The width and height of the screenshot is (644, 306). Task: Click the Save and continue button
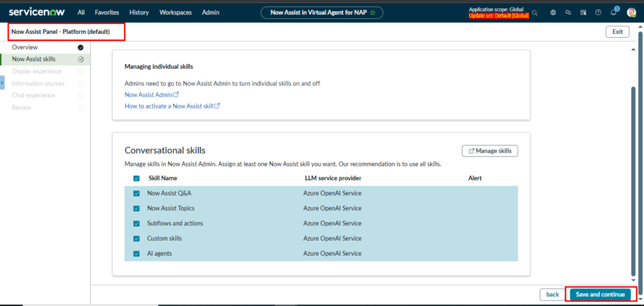point(600,294)
